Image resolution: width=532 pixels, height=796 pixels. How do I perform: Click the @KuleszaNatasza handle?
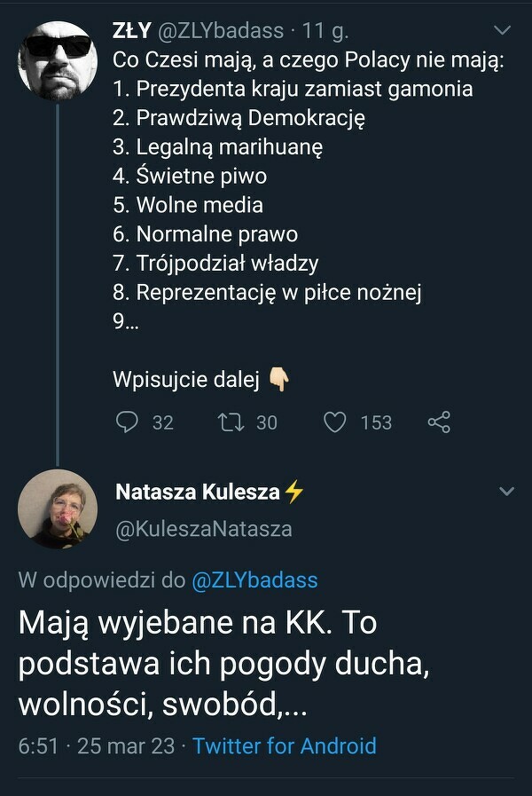tap(203, 529)
